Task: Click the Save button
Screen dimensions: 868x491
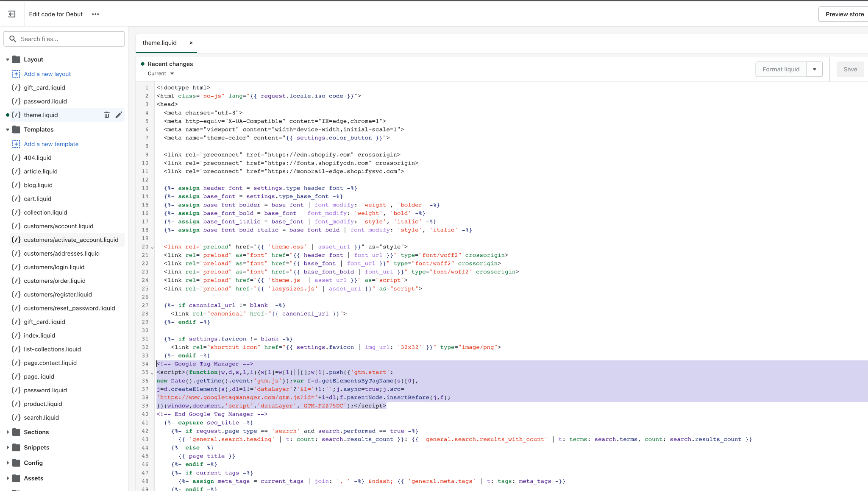Action: tap(850, 69)
